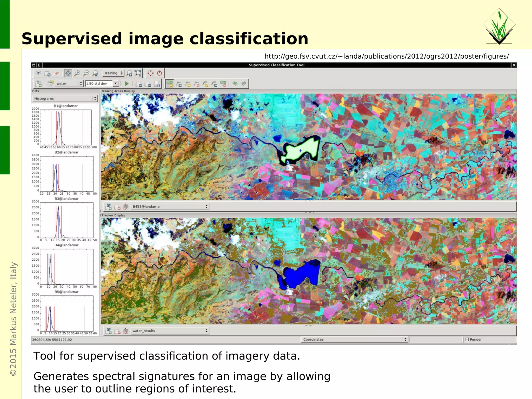Click the Zoom to extent icon
The height and width of the screenshot is (399, 532).
138,73
